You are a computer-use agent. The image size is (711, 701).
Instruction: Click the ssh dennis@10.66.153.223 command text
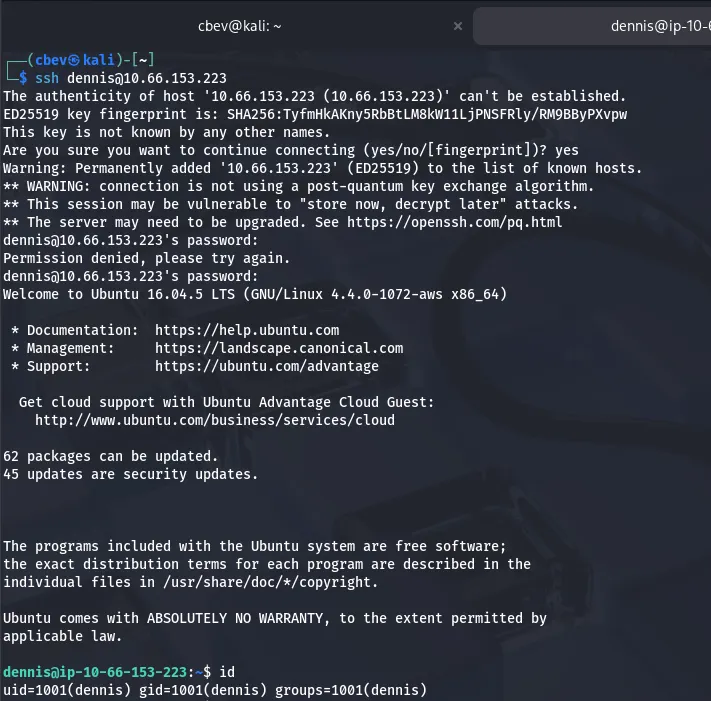(131, 78)
